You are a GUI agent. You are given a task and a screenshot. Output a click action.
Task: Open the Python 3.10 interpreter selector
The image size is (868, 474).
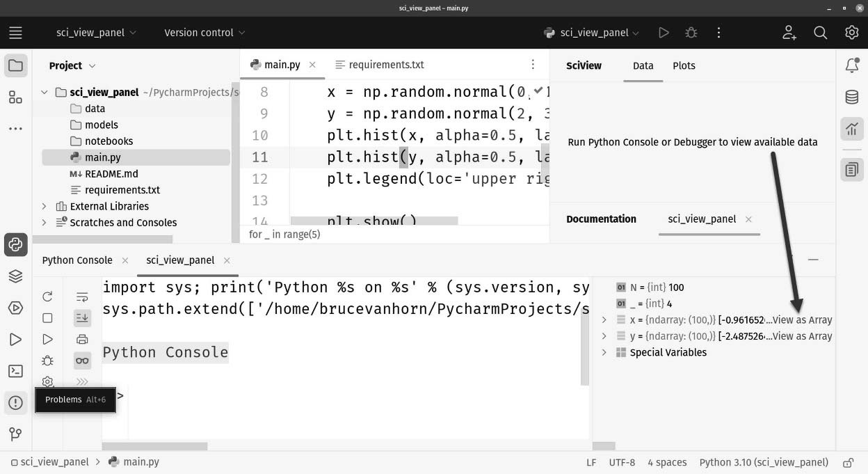(x=764, y=462)
